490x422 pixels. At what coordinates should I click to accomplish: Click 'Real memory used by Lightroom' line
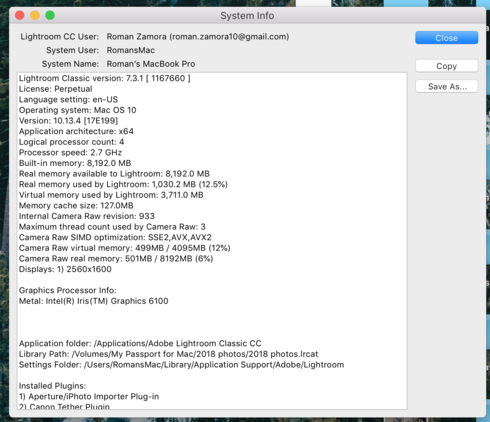point(123,184)
